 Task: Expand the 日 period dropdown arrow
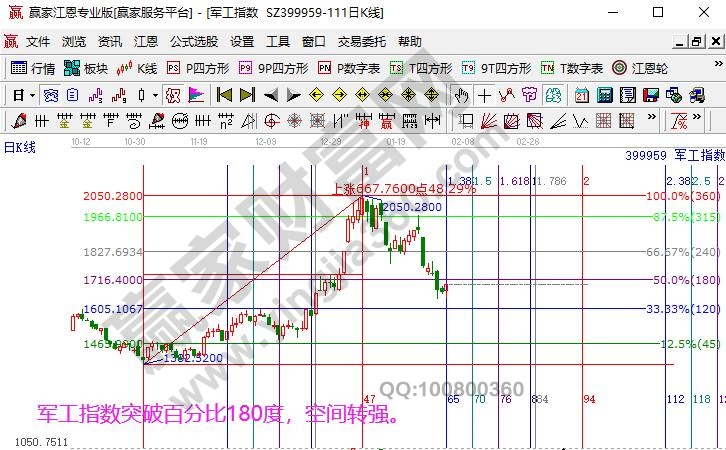click(32, 95)
